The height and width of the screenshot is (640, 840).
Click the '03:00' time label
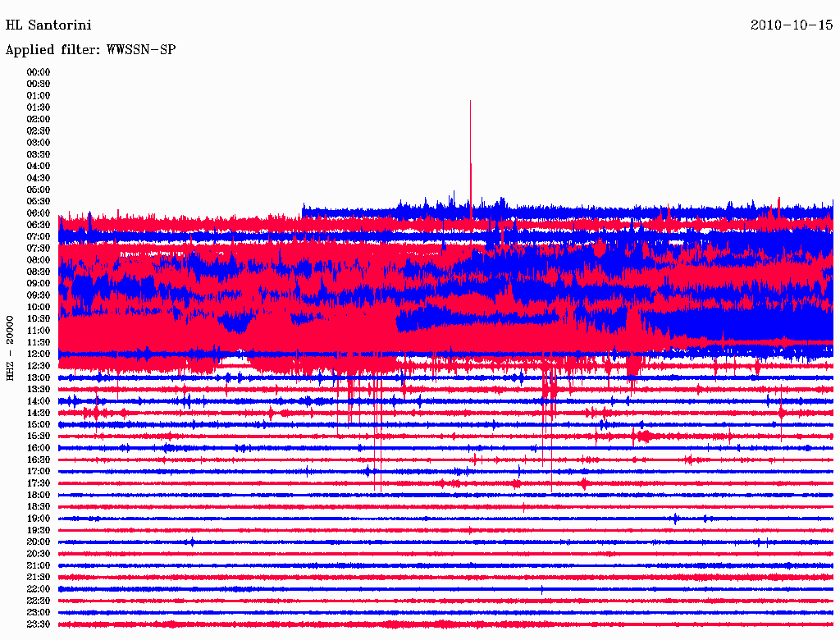(39, 143)
